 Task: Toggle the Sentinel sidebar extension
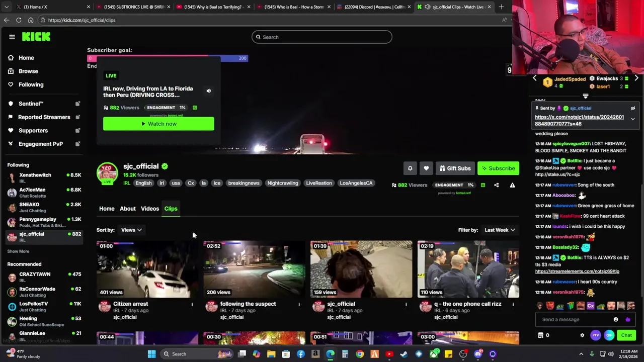pyautogui.click(x=77, y=104)
